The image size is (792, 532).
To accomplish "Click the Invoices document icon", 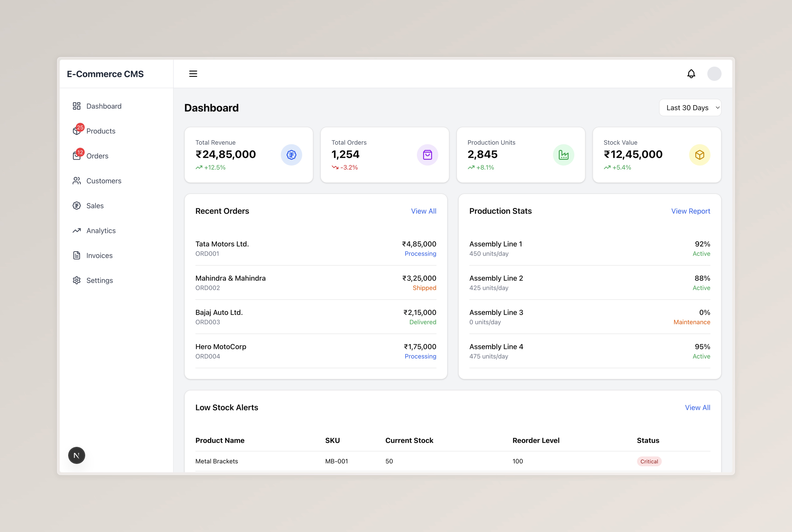I will [x=77, y=255].
